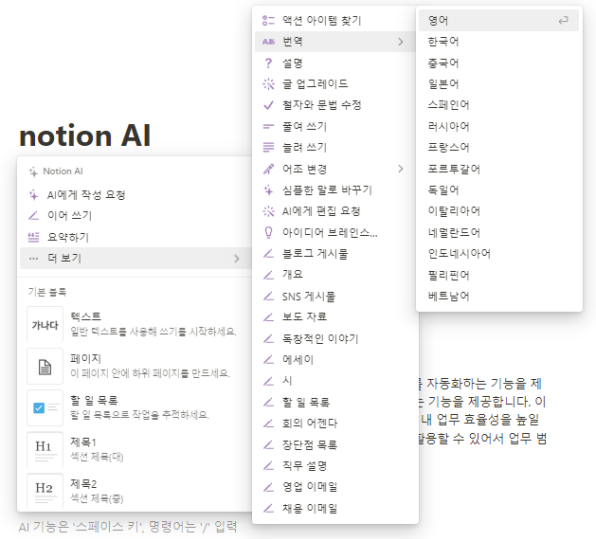
Task: Click the notion AI page title
Action: point(85,136)
